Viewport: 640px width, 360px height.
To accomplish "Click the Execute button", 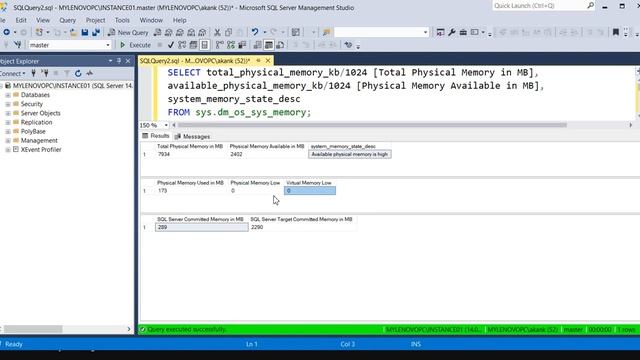I will (x=135, y=45).
